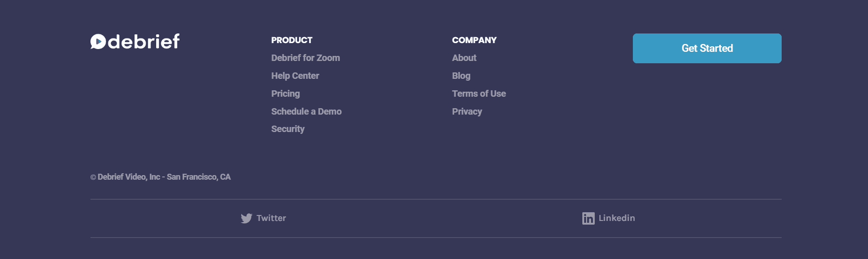Open the Pricing page link
Image resolution: width=868 pixels, height=259 pixels.
click(285, 94)
